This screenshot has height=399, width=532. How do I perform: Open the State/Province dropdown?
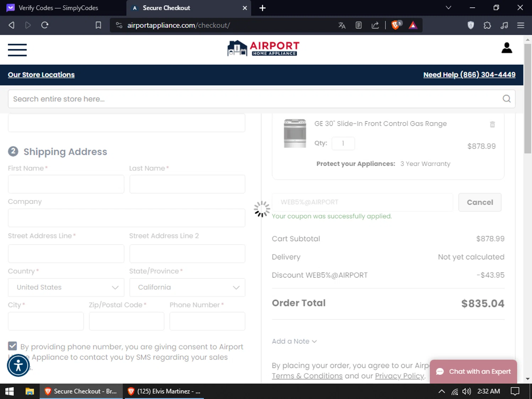[187, 287]
